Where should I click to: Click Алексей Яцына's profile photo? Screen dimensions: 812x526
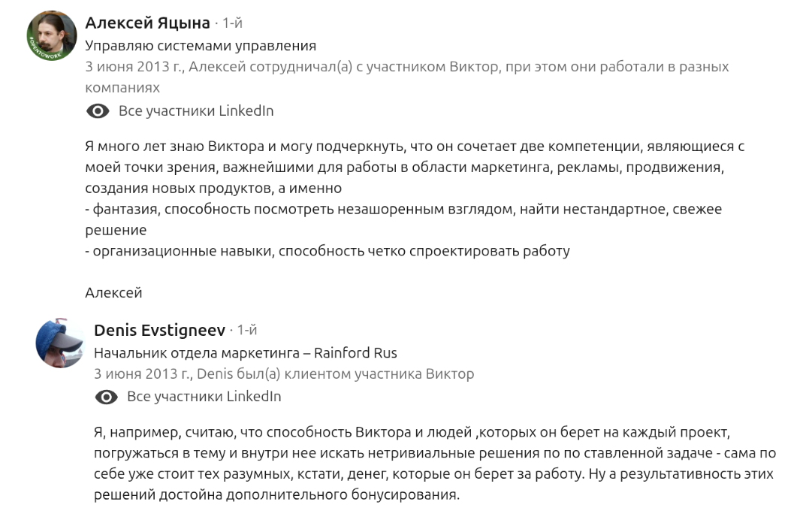click(51, 35)
